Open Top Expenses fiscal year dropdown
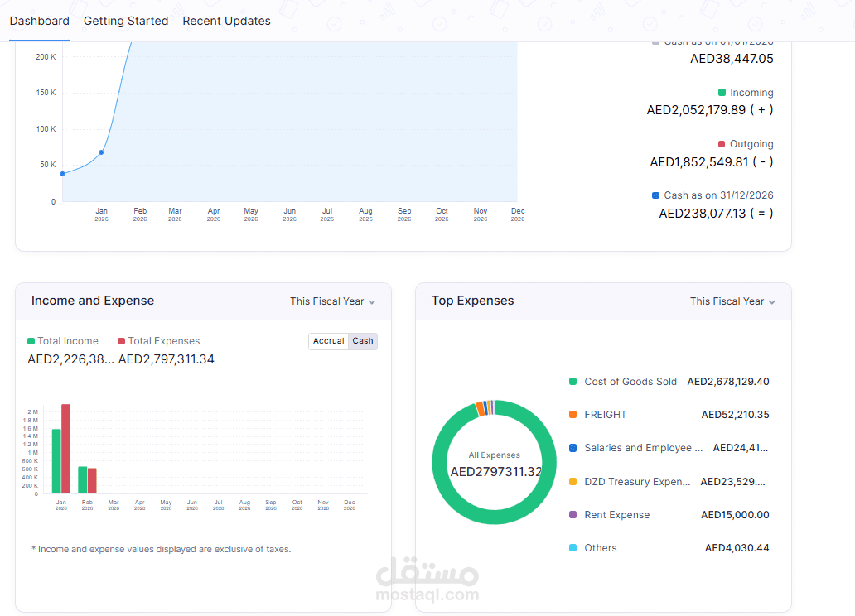 click(732, 301)
